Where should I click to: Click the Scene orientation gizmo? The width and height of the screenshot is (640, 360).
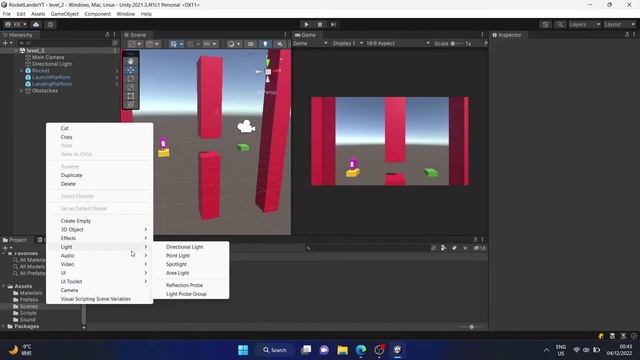pos(268,71)
